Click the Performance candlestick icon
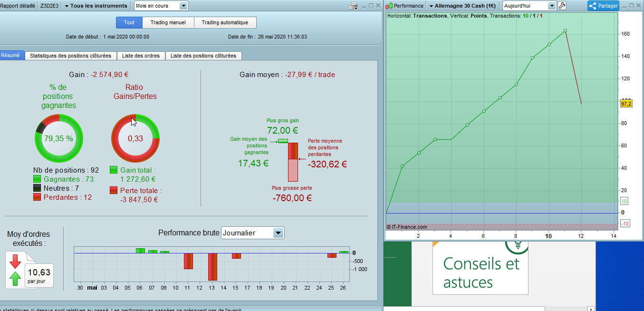 click(x=389, y=6)
